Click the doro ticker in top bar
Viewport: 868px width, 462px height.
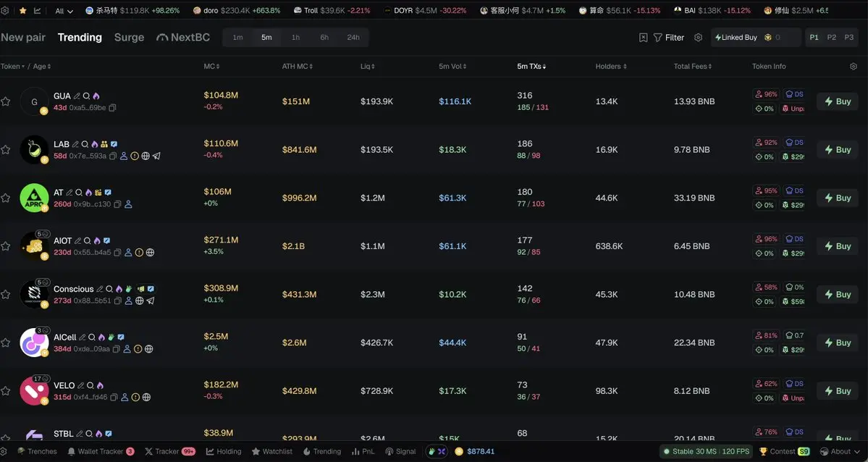[237, 11]
